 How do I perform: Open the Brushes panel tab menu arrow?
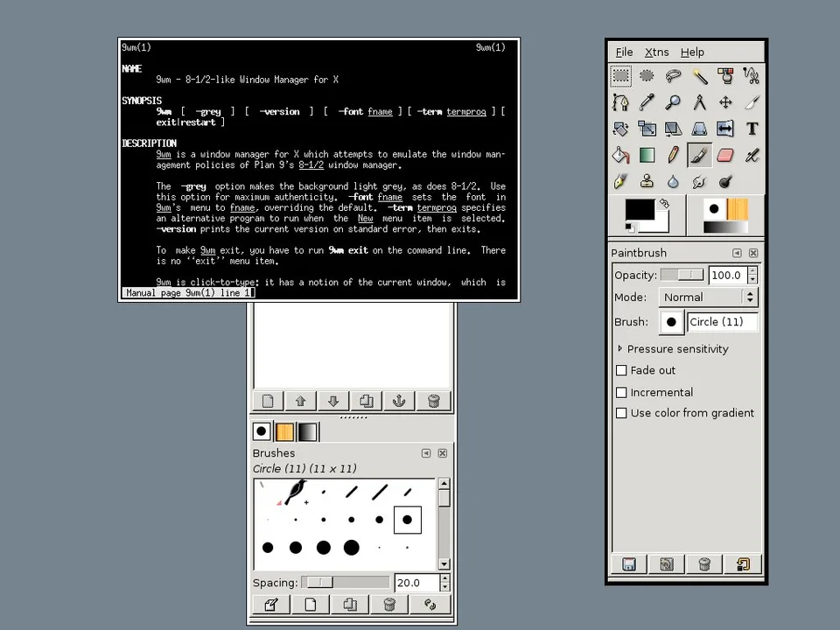coord(426,453)
